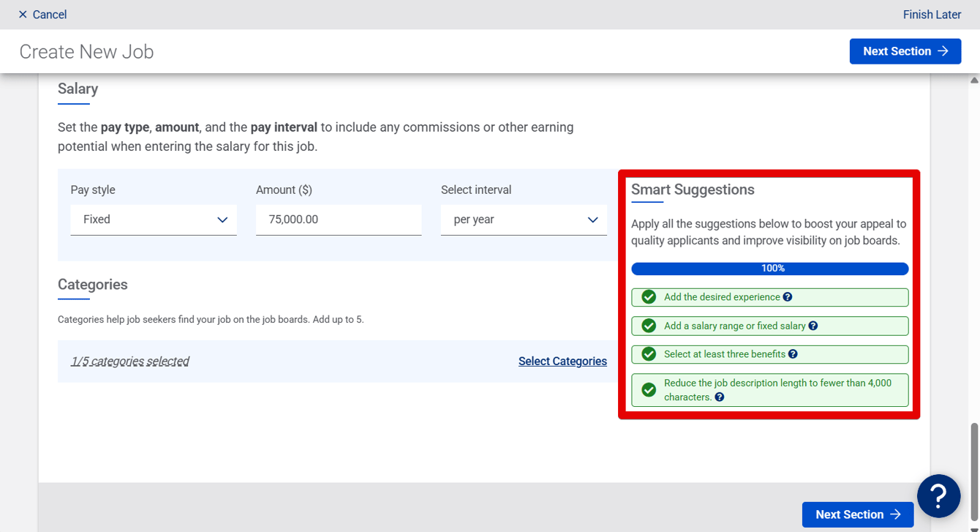Click the help icon beside salary range suggestion
The width and height of the screenshot is (980, 532).
pyautogui.click(x=813, y=326)
